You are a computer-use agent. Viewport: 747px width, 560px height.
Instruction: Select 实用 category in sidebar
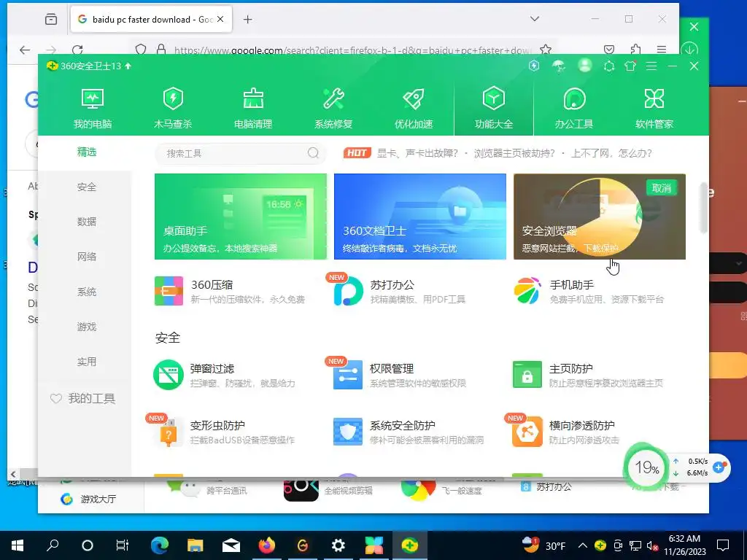click(87, 362)
